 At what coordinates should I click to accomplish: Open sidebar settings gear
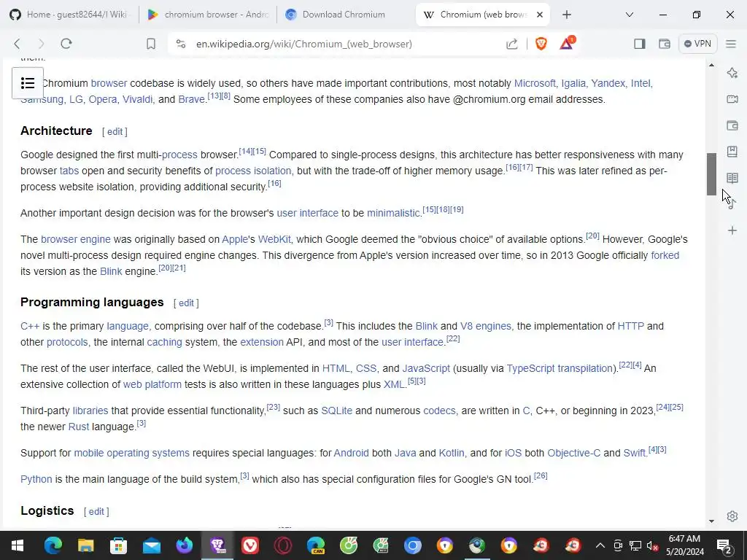(732, 516)
